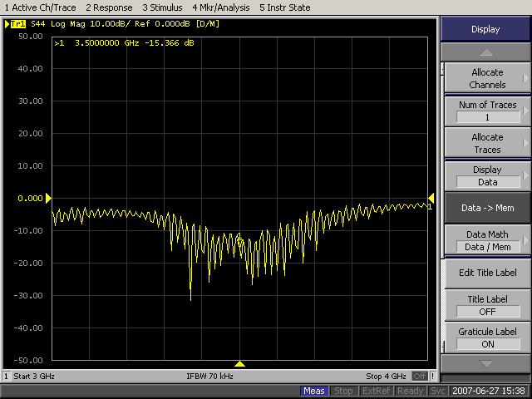Click the Stop status indicator
532x399 pixels.
(343, 391)
